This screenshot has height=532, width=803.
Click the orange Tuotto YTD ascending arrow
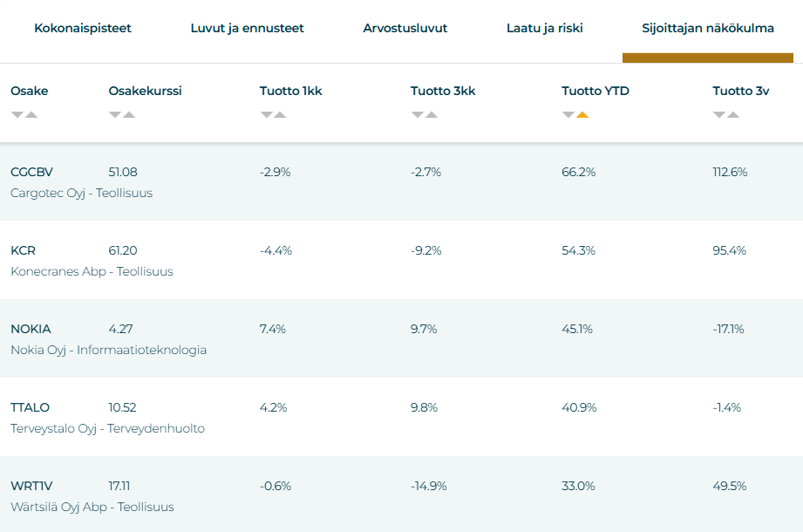(x=582, y=115)
